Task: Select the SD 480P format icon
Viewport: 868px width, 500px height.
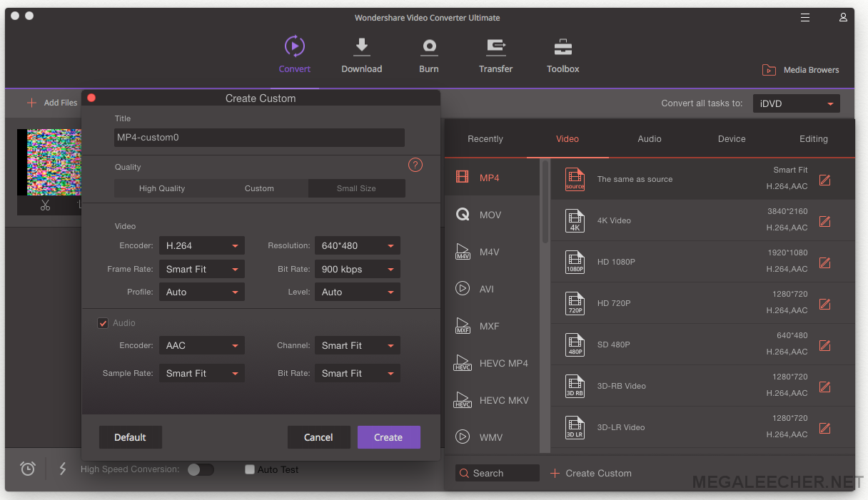Action: tap(575, 345)
